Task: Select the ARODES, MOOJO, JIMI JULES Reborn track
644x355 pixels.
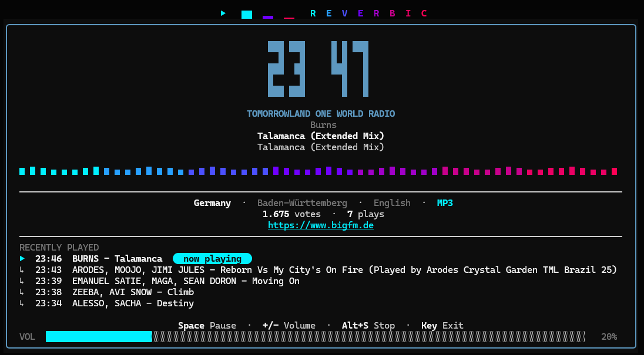Action: 344,270
